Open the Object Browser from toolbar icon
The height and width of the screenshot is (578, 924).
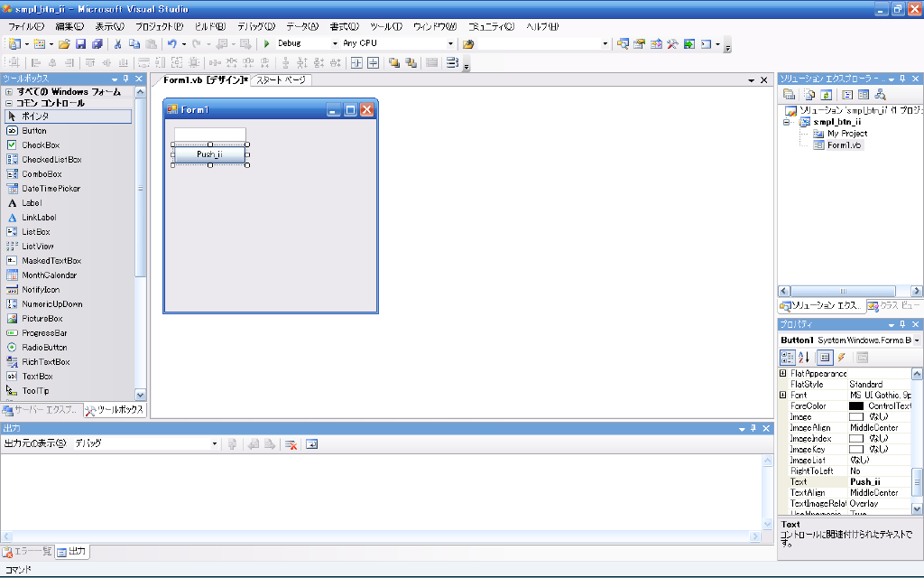pos(656,43)
